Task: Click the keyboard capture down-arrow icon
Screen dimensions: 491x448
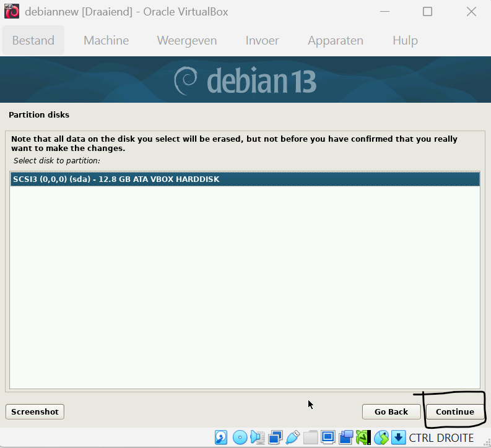Action: pyautogui.click(x=398, y=437)
